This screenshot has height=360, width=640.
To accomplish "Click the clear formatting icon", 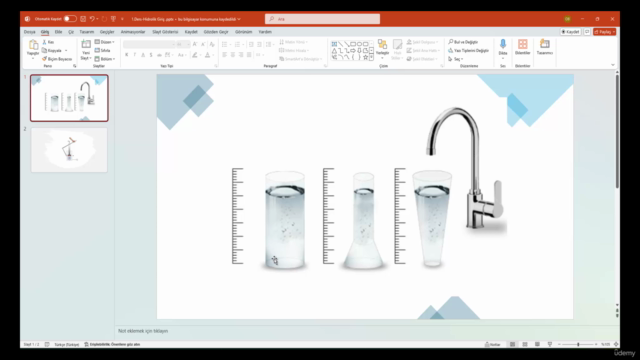I will (x=212, y=44).
